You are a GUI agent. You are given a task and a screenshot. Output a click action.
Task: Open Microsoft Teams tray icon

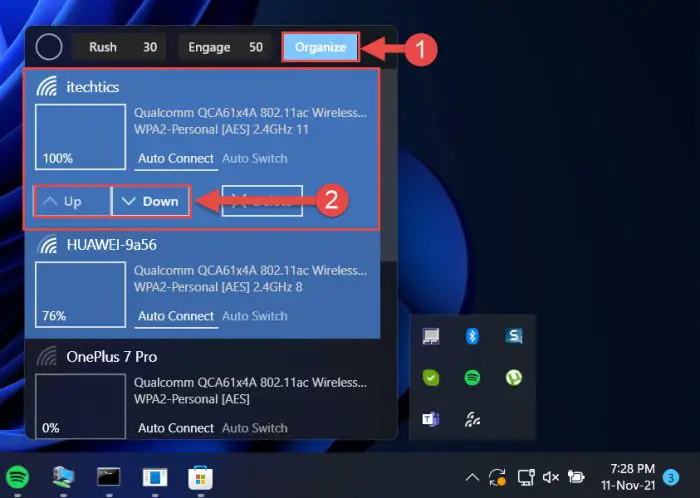click(431, 419)
